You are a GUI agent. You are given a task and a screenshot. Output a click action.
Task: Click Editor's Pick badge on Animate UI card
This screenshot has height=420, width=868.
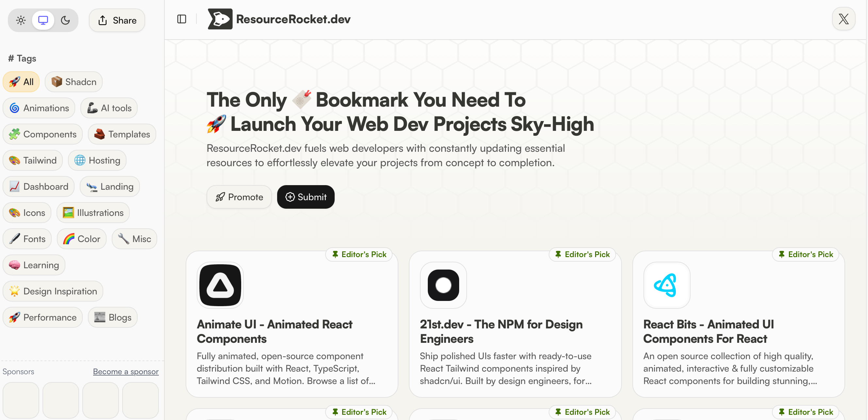pos(359,254)
